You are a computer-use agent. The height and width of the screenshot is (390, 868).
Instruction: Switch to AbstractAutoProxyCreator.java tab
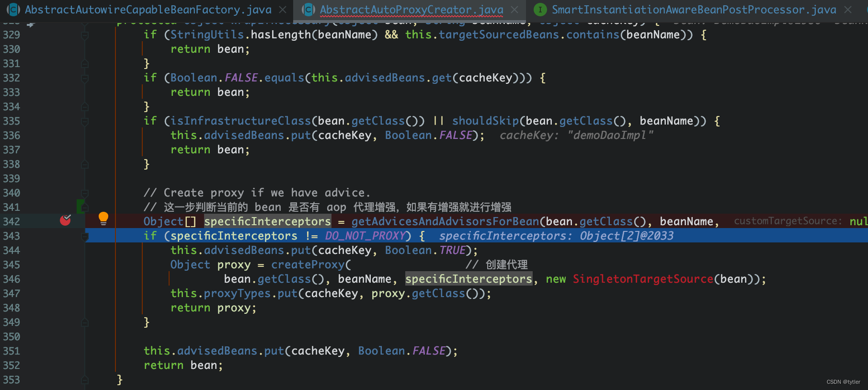coord(411,10)
